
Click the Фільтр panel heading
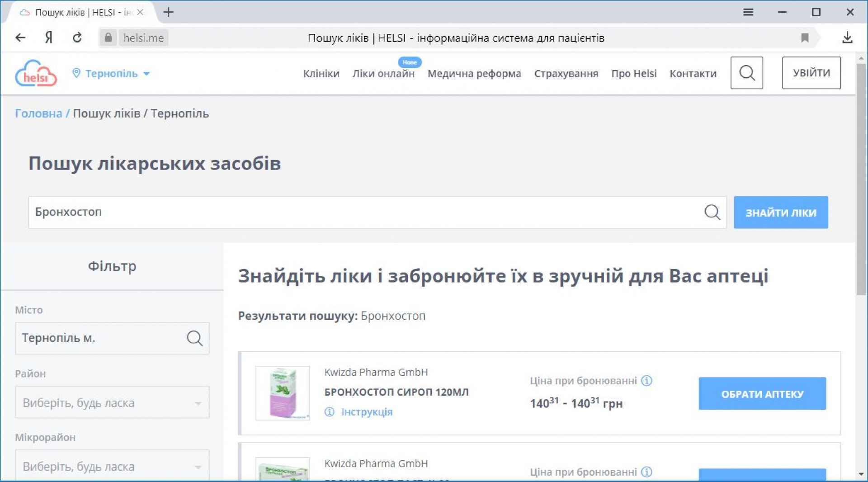click(112, 266)
